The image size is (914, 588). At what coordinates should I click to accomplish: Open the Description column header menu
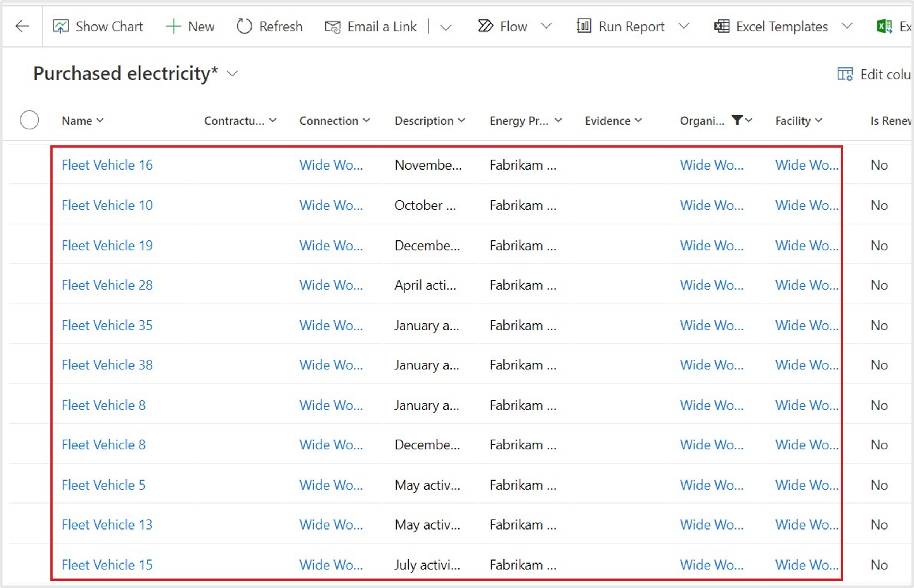coord(429,121)
